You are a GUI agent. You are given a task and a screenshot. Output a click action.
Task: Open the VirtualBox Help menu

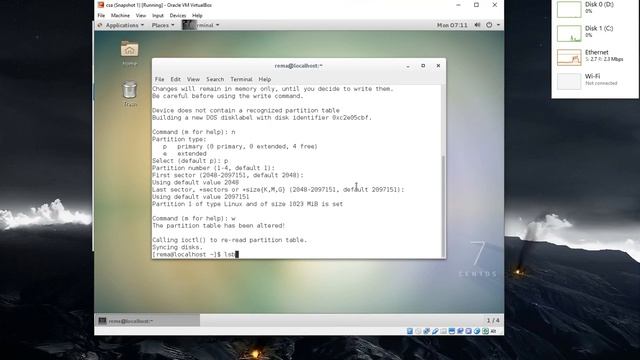click(197, 16)
